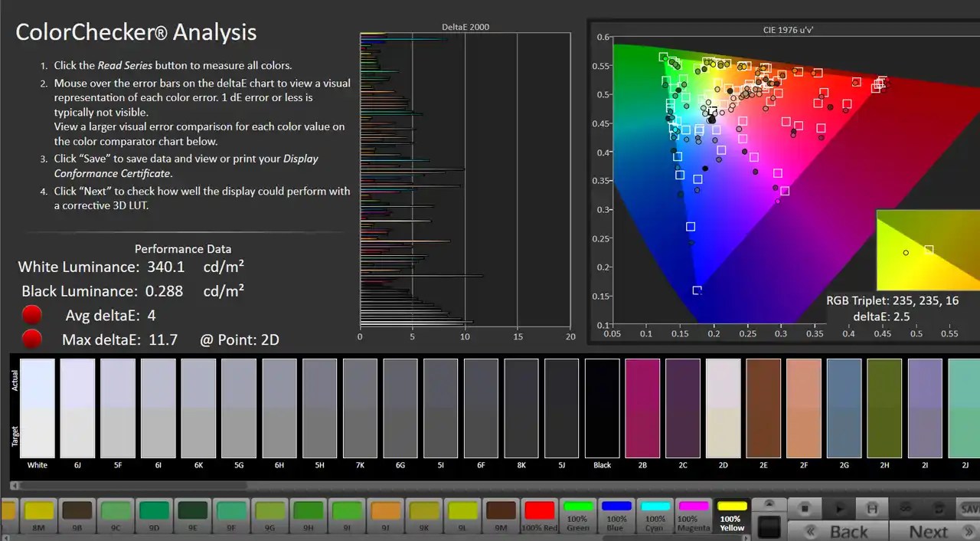Click the 6J comparator patch
This screenshot has height=541, width=980.
[77, 408]
